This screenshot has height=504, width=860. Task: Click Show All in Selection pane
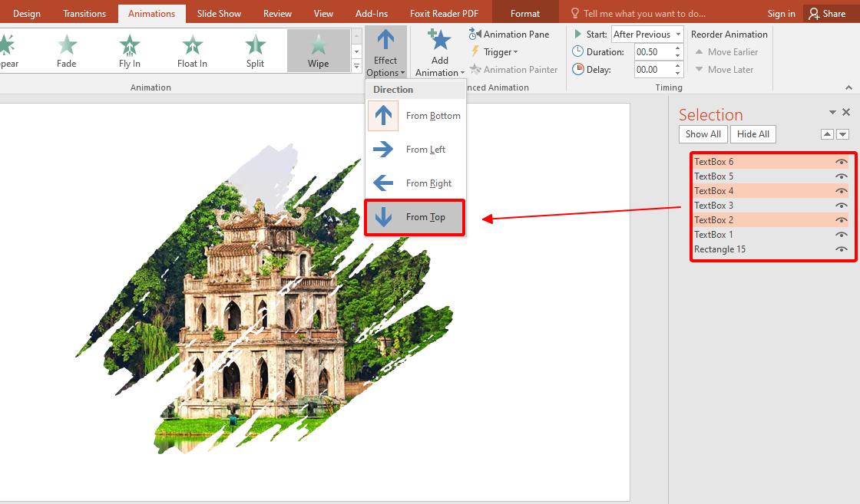point(702,133)
